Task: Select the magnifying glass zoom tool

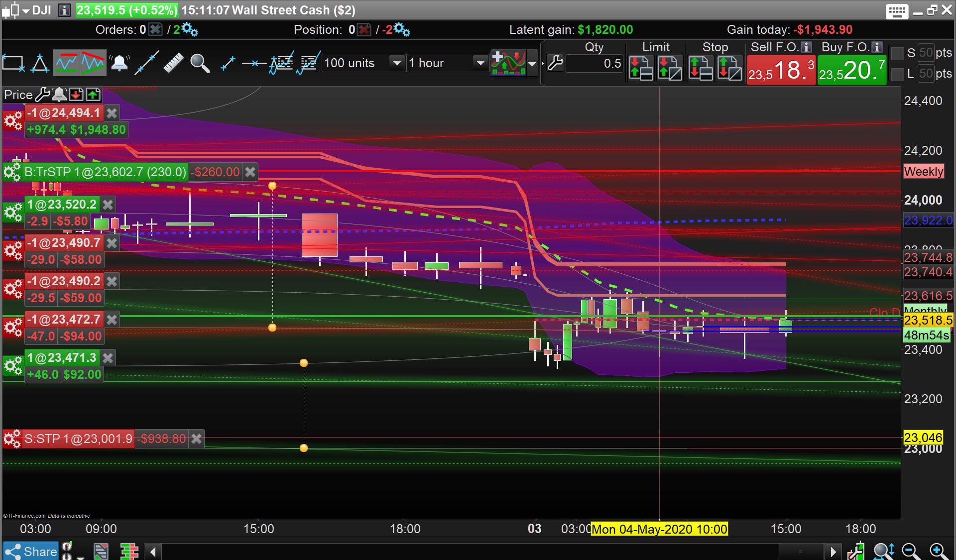Action: coord(200,63)
